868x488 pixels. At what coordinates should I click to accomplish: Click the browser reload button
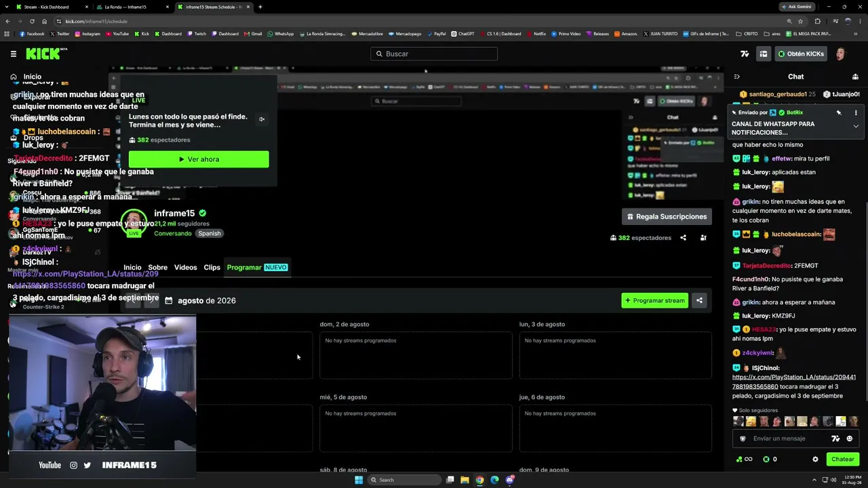tap(32, 21)
